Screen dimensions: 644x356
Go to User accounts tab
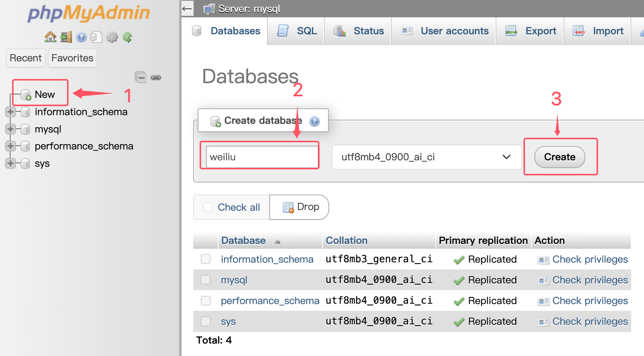tap(444, 31)
